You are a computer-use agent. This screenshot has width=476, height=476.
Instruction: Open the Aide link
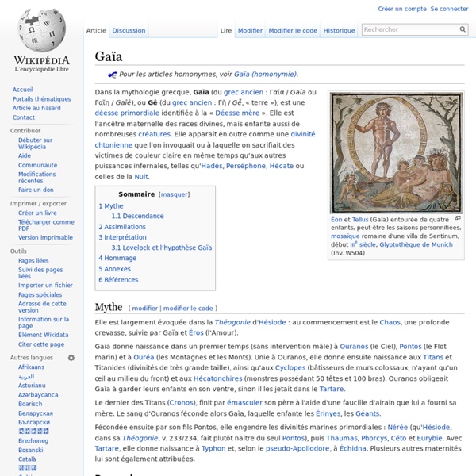(25, 155)
